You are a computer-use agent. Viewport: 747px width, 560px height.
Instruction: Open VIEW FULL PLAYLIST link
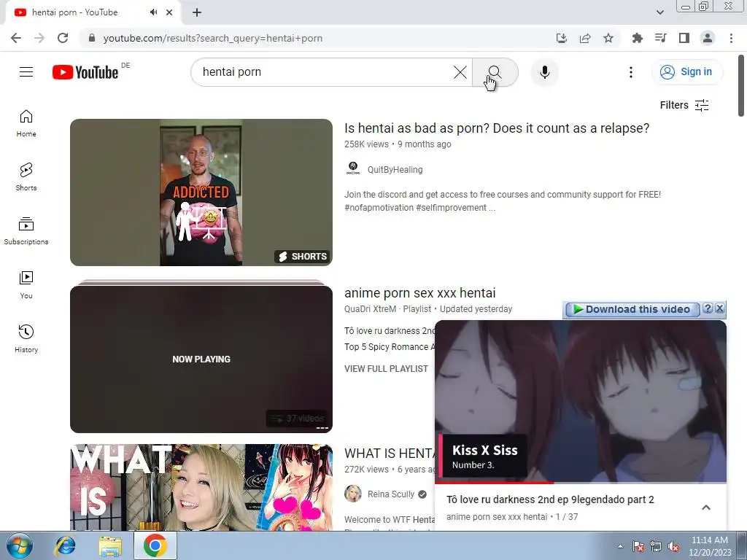pyautogui.click(x=387, y=368)
